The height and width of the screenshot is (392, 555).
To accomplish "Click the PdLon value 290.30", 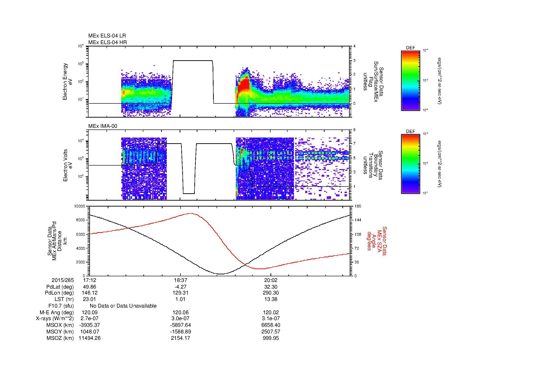I will point(271,293).
